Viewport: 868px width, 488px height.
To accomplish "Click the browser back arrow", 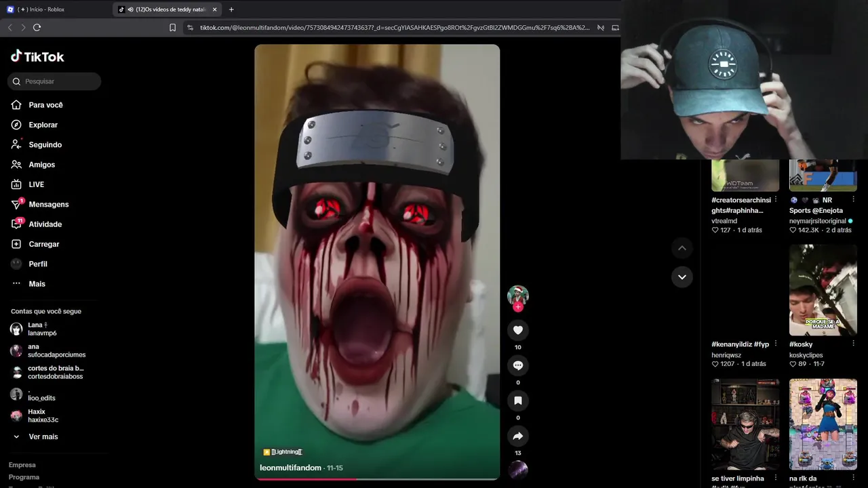I will pyautogui.click(x=9, y=28).
